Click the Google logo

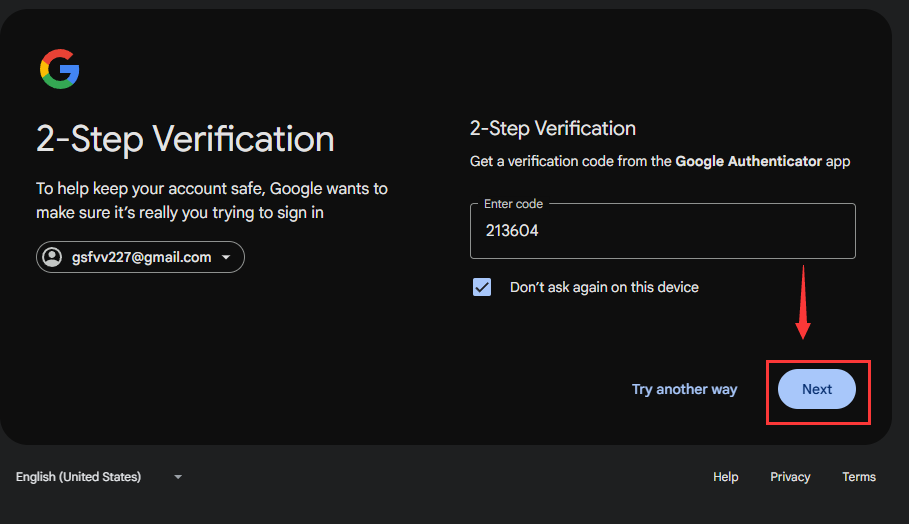coord(60,69)
